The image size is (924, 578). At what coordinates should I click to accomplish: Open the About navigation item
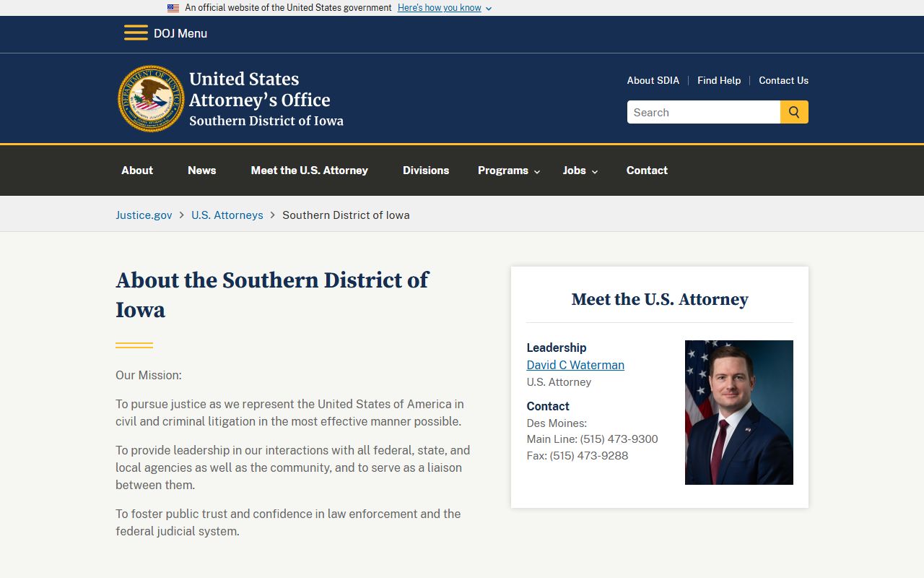(137, 171)
